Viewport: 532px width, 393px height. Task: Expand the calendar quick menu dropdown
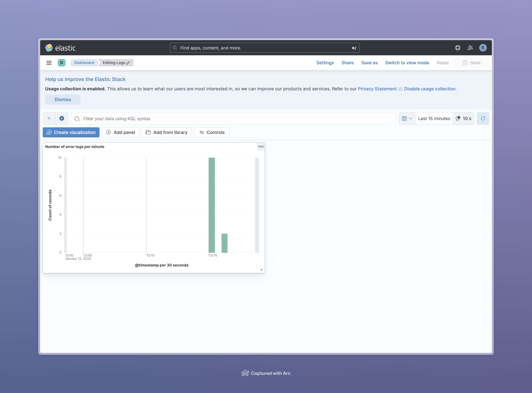click(x=407, y=118)
